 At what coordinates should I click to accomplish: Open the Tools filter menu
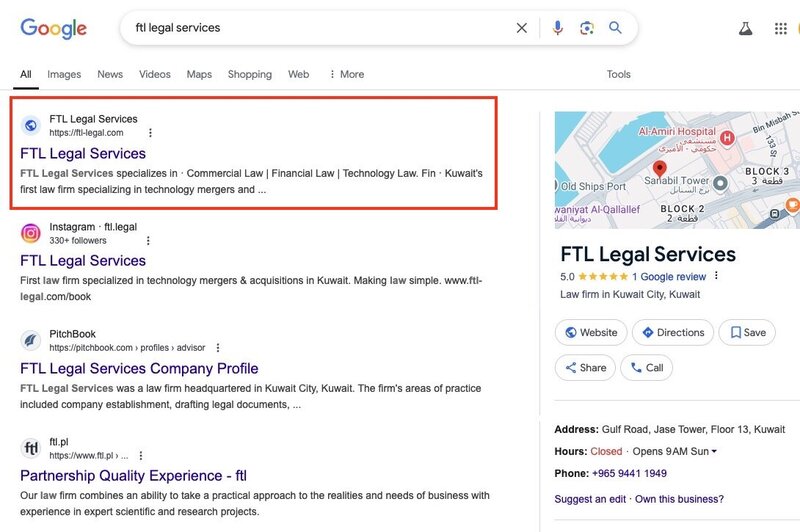click(x=618, y=74)
